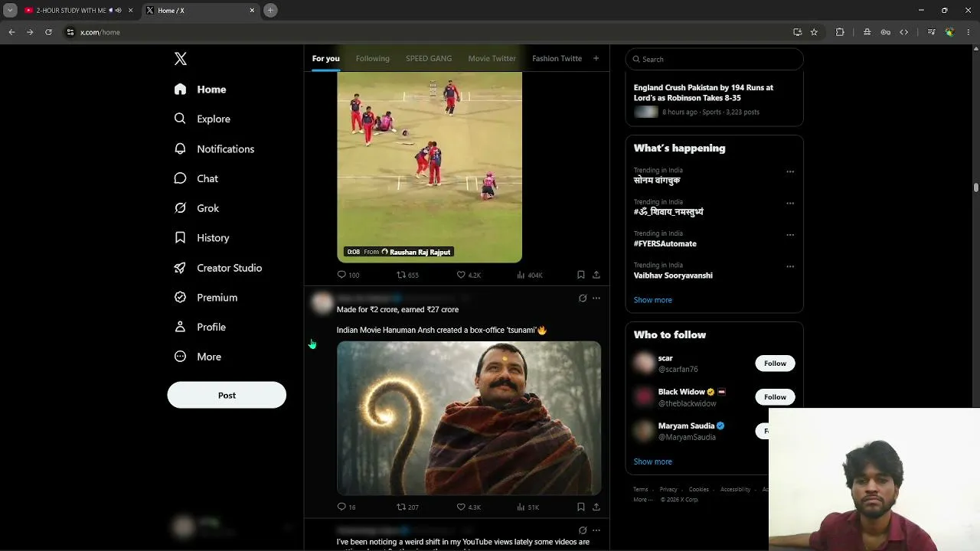The image size is (980, 551).
Task: Open Chat from the left sidebar
Action: click(x=196, y=178)
